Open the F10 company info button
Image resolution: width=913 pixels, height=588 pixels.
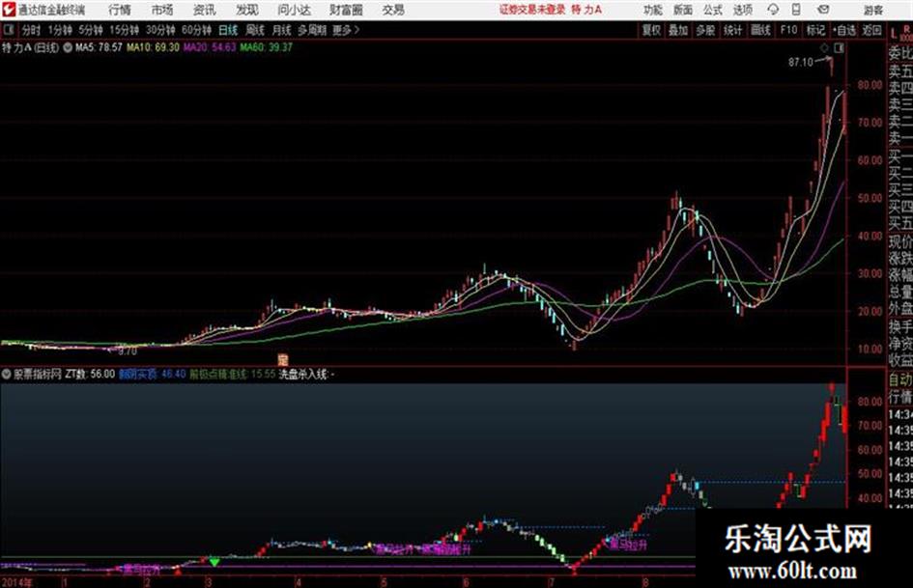point(788,30)
